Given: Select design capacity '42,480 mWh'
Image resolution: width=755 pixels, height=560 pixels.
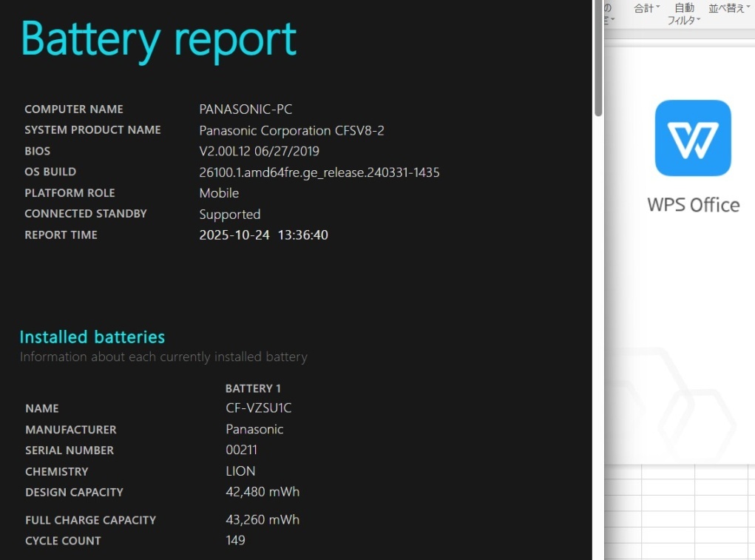Looking at the screenshot, I should point(263,492).
